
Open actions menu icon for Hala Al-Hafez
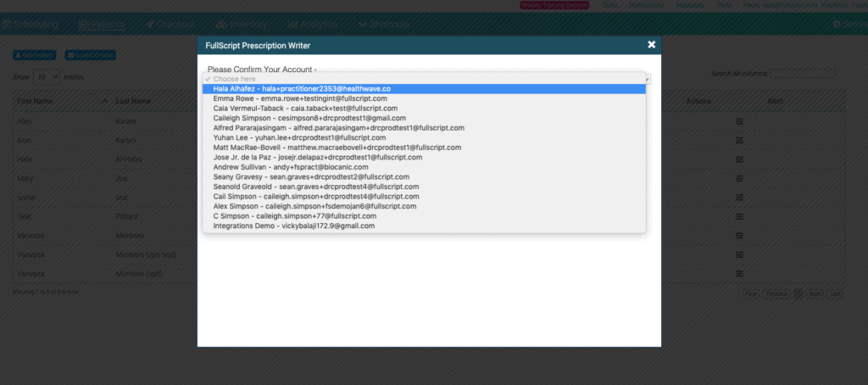739,159
